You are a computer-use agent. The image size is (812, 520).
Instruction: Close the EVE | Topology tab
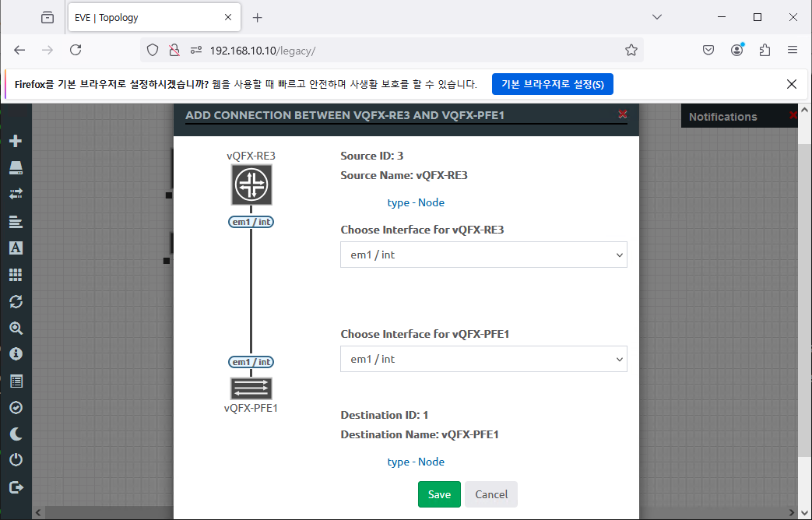(228, 18)
